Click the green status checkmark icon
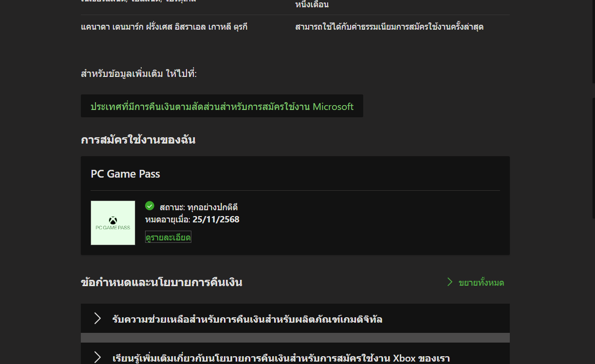595x364 pixels. [x=149, y=206]
